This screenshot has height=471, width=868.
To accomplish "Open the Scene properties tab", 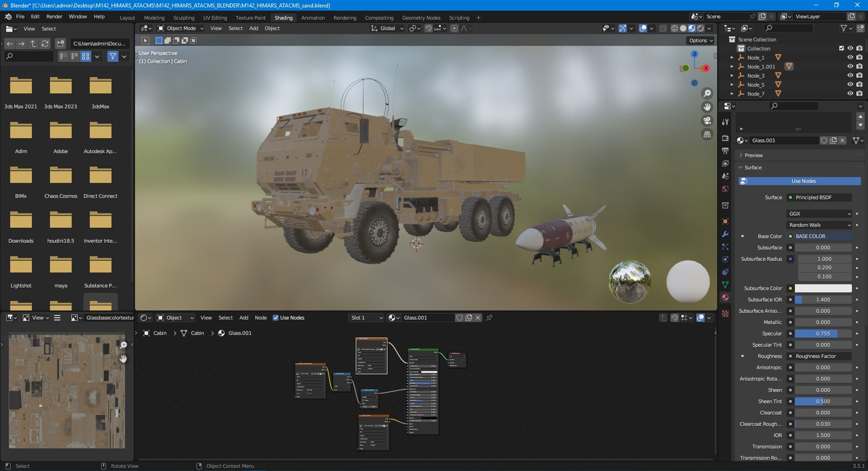I will click(725, 176).
